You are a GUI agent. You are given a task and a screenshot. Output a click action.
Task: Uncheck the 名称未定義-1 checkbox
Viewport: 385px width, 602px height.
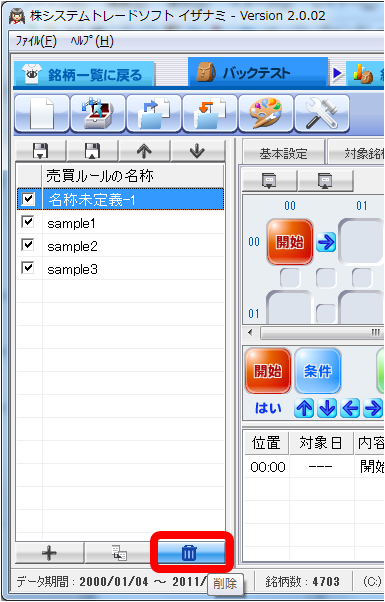click(x=28, y=199)
